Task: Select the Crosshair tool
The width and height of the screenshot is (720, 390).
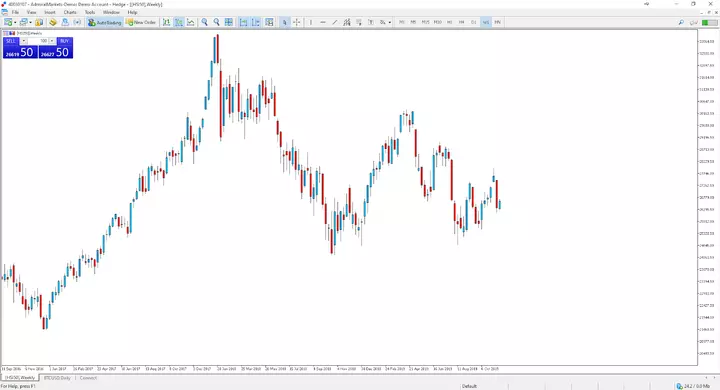Action: tap(297, 22)
